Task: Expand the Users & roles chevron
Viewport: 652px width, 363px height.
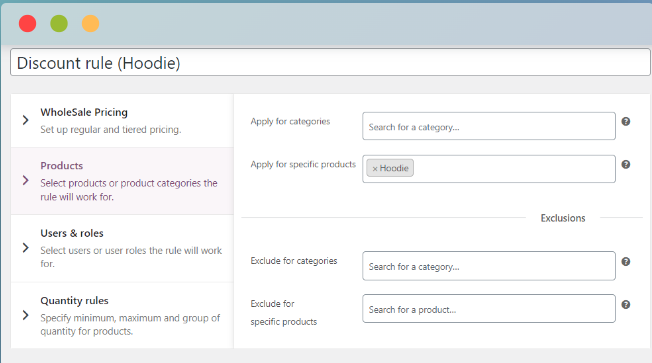Action: [x=25, y=248]
